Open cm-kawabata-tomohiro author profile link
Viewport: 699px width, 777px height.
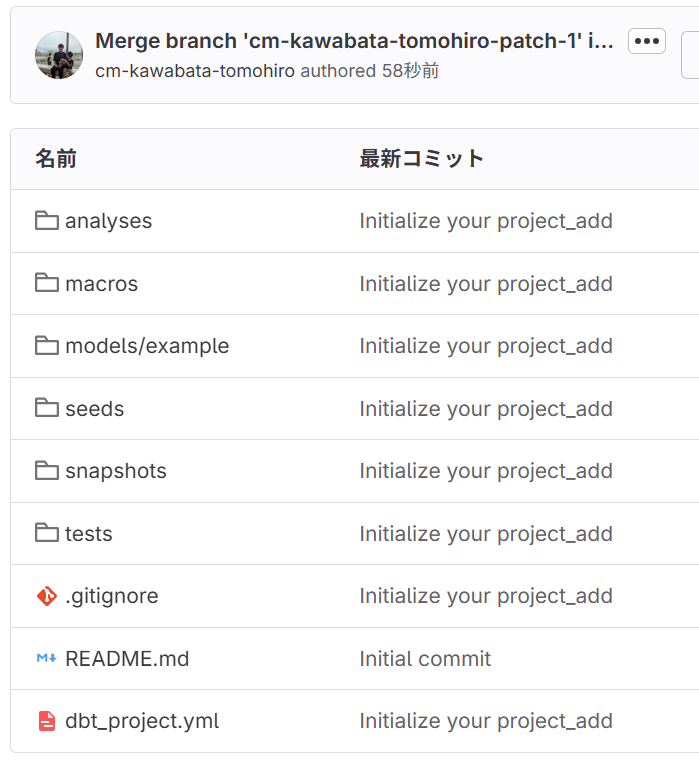[x=195, y=71]
